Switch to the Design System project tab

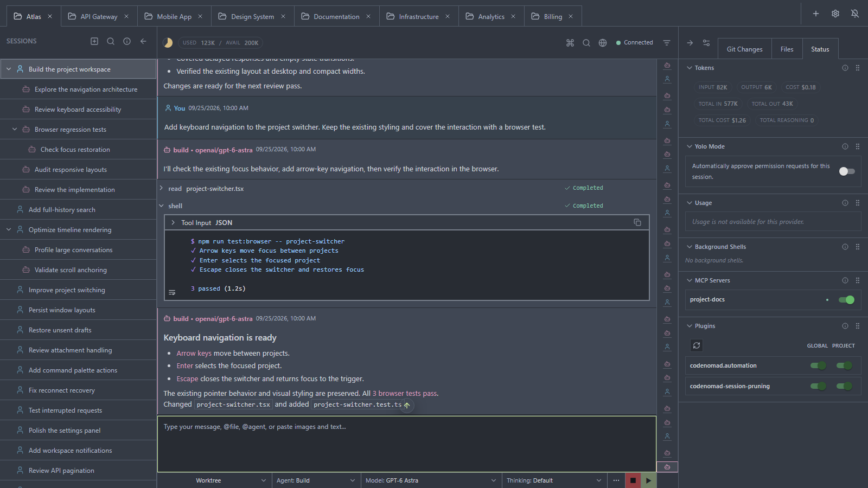tap(253, 16)
